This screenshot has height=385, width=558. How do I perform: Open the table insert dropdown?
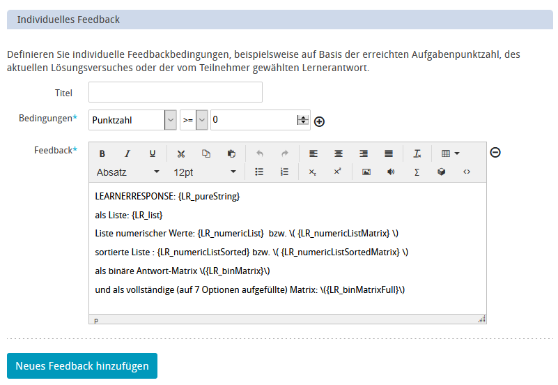click(450, 154)
